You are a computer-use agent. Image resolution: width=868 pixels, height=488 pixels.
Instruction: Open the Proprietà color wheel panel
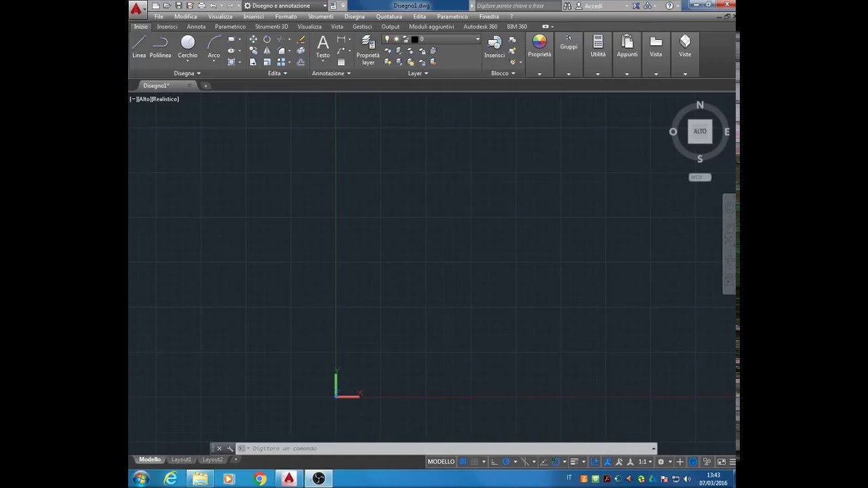pyautogui.click(x=539, y=46)
